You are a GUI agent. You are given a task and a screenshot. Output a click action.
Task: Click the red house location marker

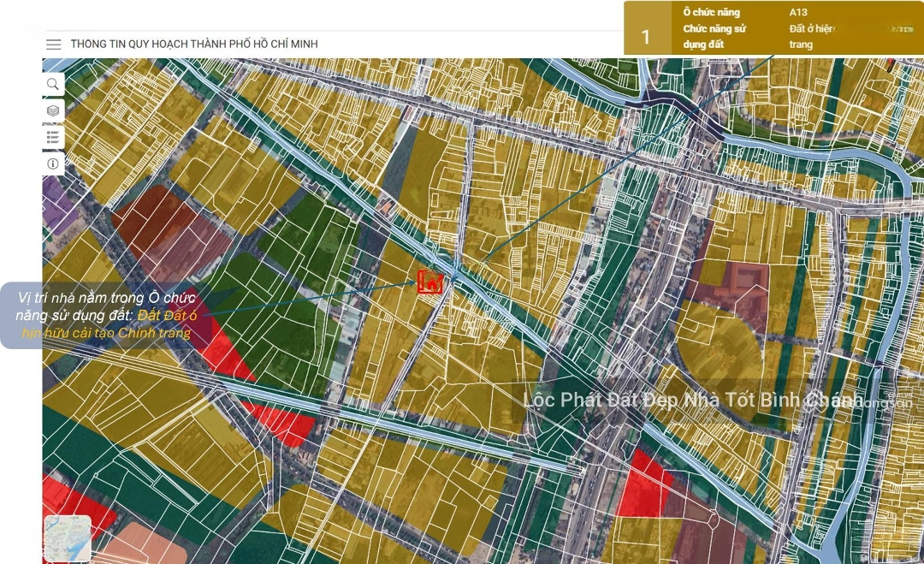pos(429,282)
